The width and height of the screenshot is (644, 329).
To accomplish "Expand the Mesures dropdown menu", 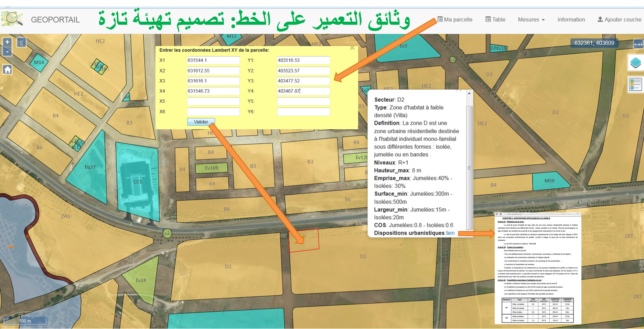I will pos(531,20).
